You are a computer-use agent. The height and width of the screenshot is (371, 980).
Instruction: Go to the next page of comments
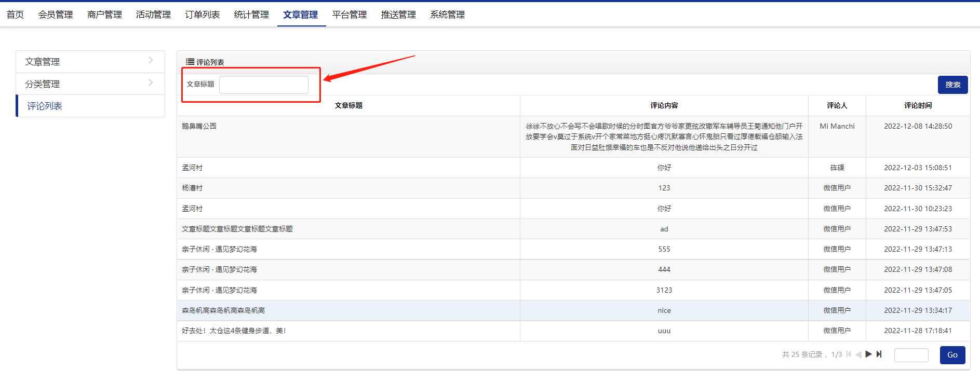[868, 354]
